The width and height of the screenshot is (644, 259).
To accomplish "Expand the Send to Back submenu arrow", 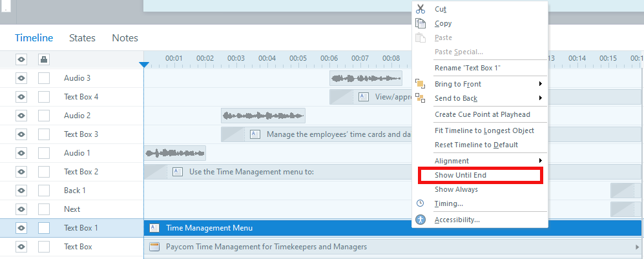I will (541, 98).
